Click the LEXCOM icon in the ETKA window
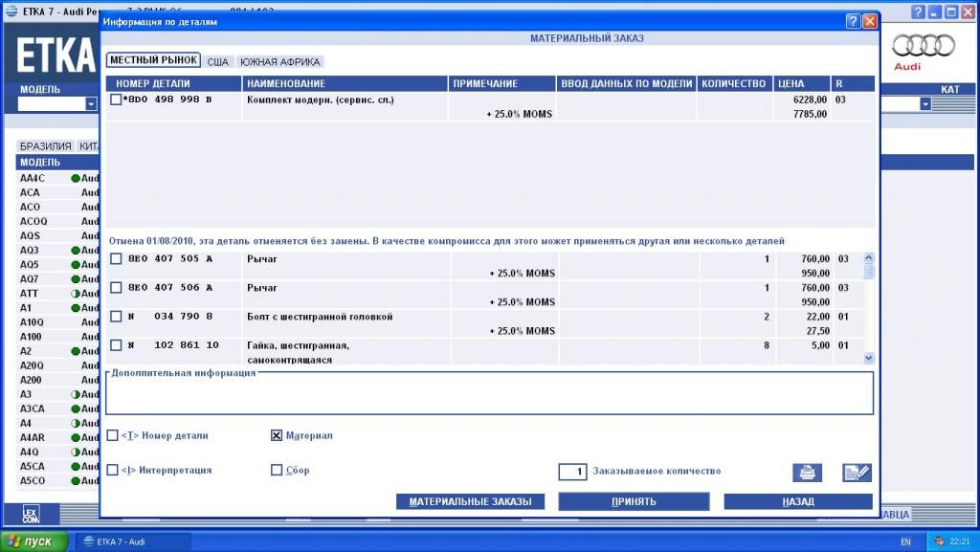 coord(31,514)
